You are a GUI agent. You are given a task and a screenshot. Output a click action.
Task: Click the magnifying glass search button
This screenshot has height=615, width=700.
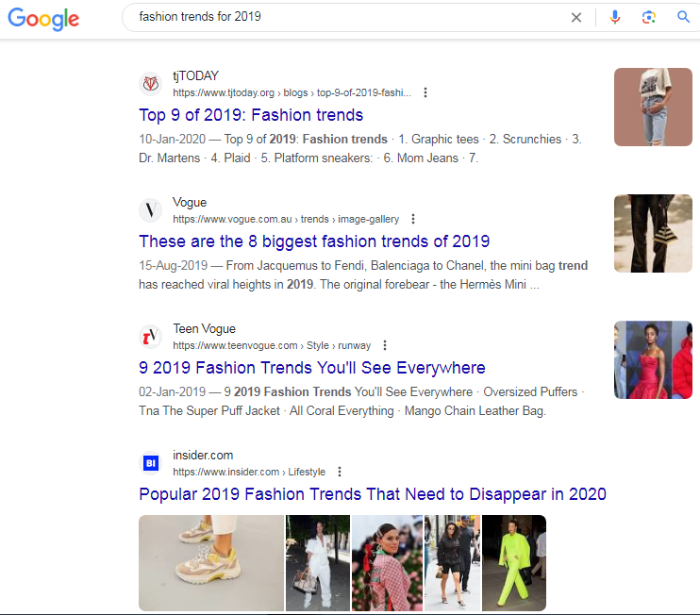(683, 17)
